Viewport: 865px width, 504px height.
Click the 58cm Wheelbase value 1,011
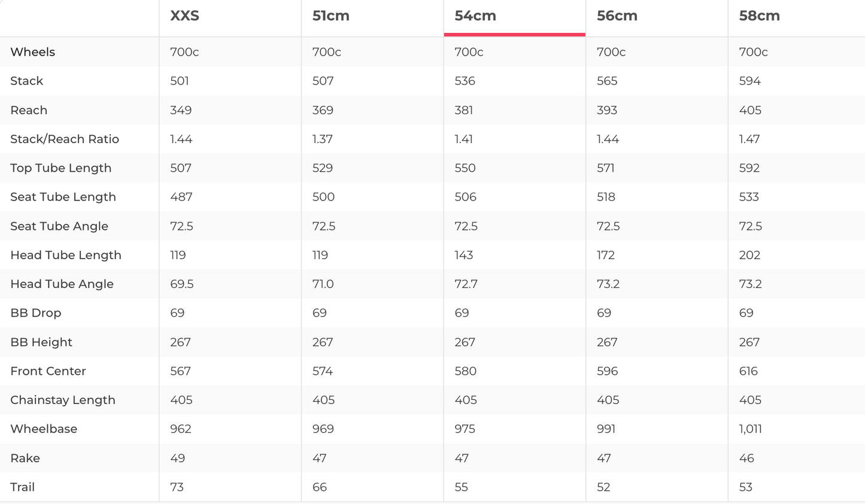(750, 429)
